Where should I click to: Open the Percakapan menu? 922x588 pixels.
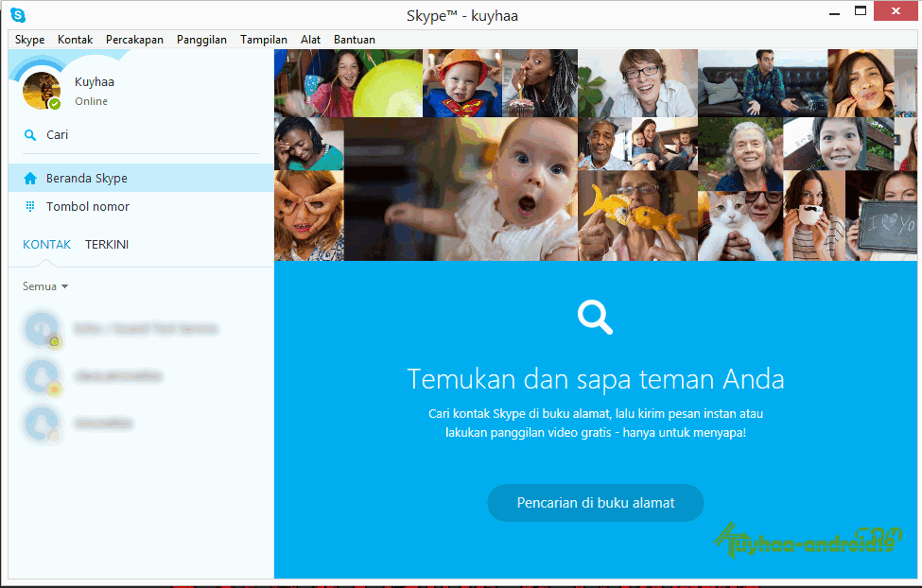(x=134, y=40)
